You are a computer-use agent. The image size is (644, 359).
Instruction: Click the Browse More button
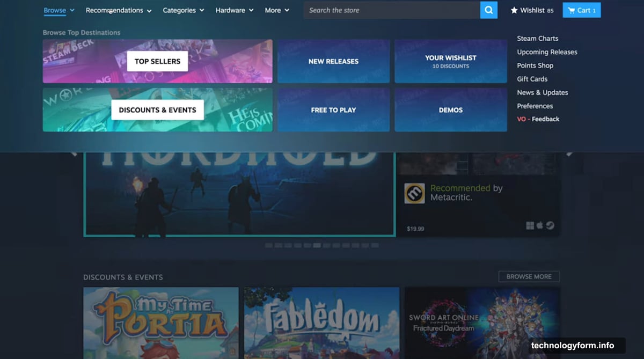(529, 276)
